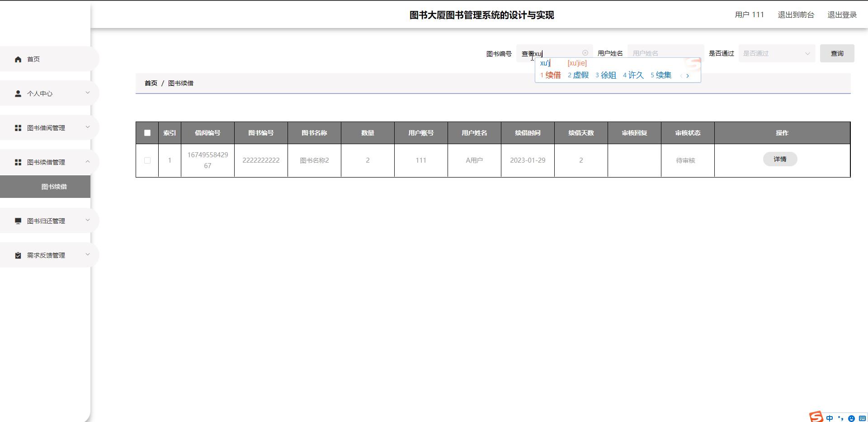The width and height of the screenshot is (868, 422).
Task: Click 退出登录 in the top bar
Action: pos(842,14)
